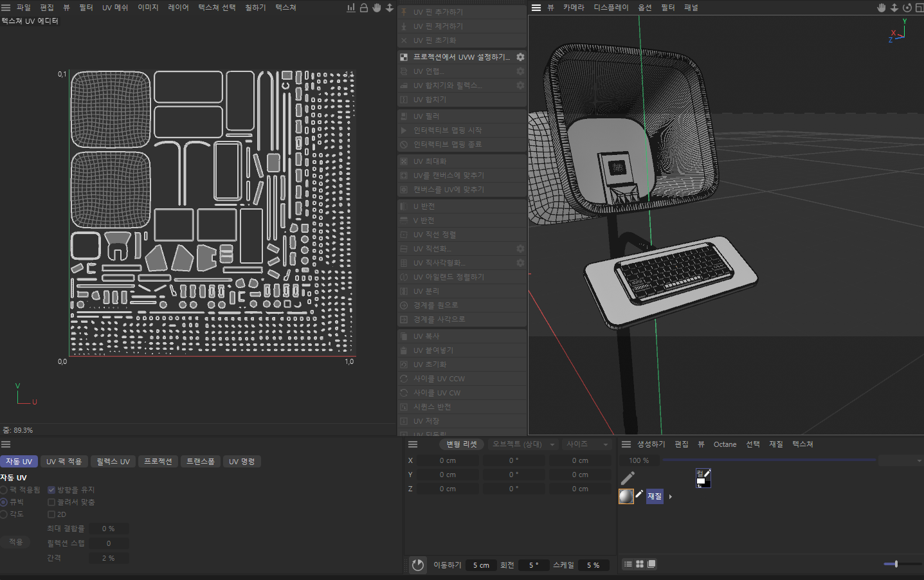Switch the material manager to list view
This screenshot has width=924, height=580.
coord(628,564)
